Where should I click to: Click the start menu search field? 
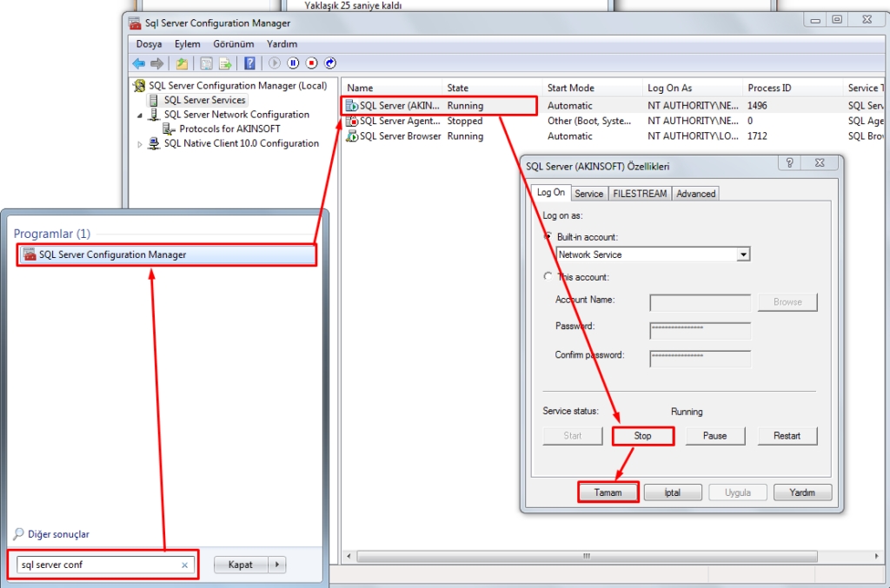100,565
